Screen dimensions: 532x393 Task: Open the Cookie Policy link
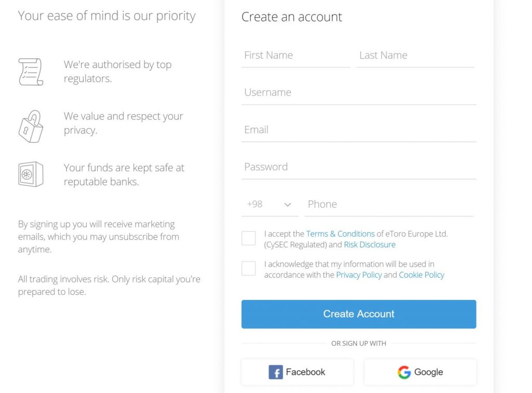[421, 275]
